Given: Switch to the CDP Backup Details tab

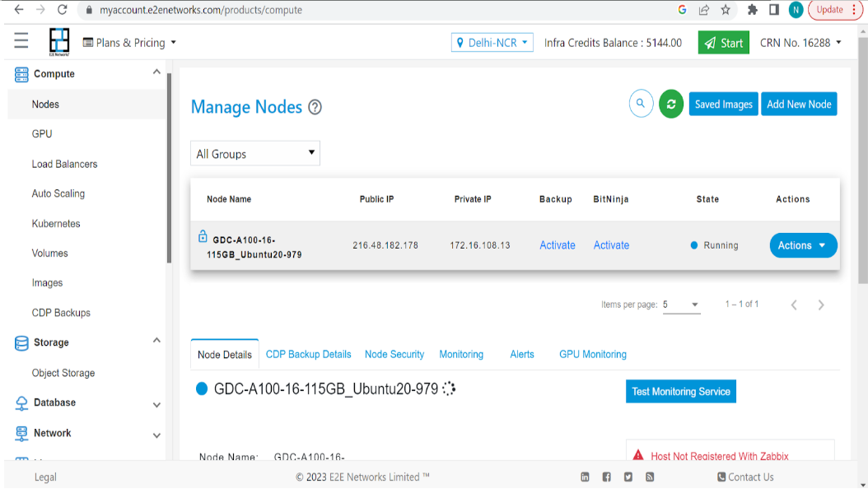Looking at the screenshot, I should 308,354.
